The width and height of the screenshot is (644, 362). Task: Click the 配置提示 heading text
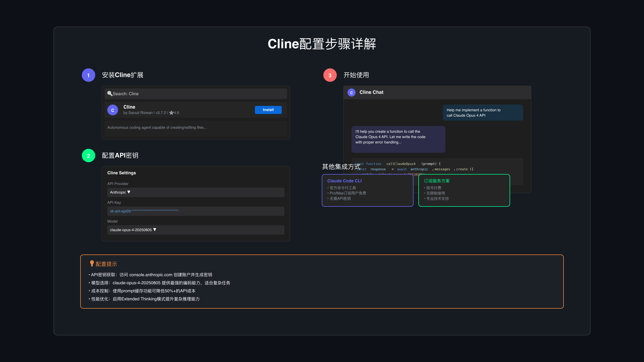106,264
